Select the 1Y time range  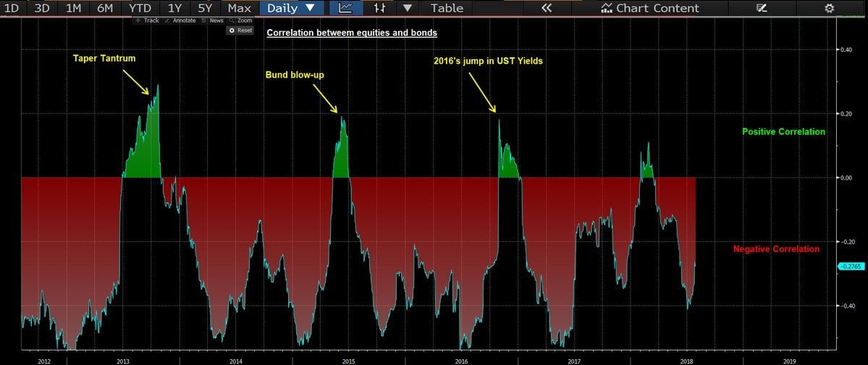tap(174, 8)
